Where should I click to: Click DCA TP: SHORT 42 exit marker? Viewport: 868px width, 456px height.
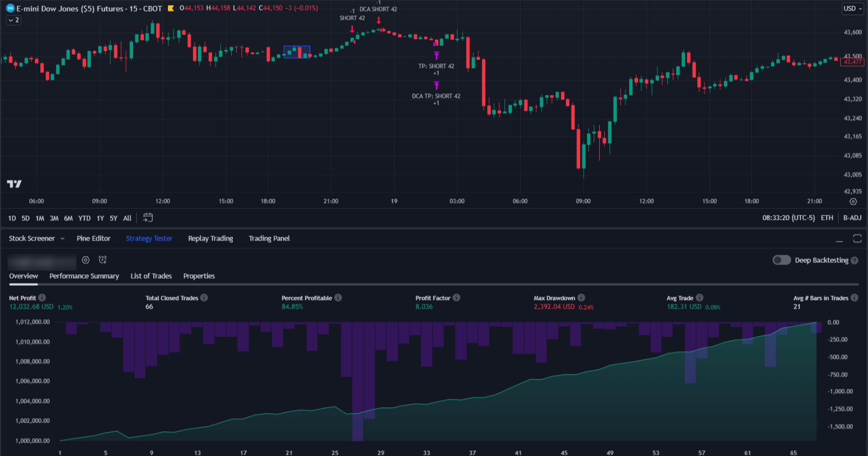tap(436, 85)
